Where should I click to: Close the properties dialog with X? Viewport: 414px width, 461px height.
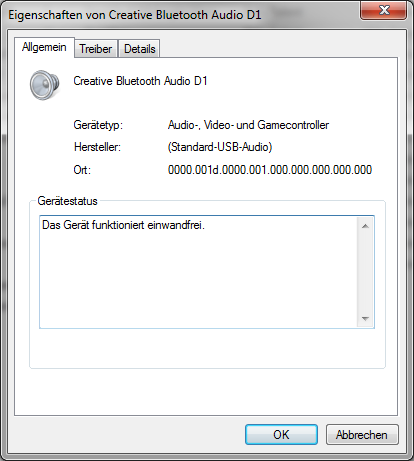coord(384,10)
